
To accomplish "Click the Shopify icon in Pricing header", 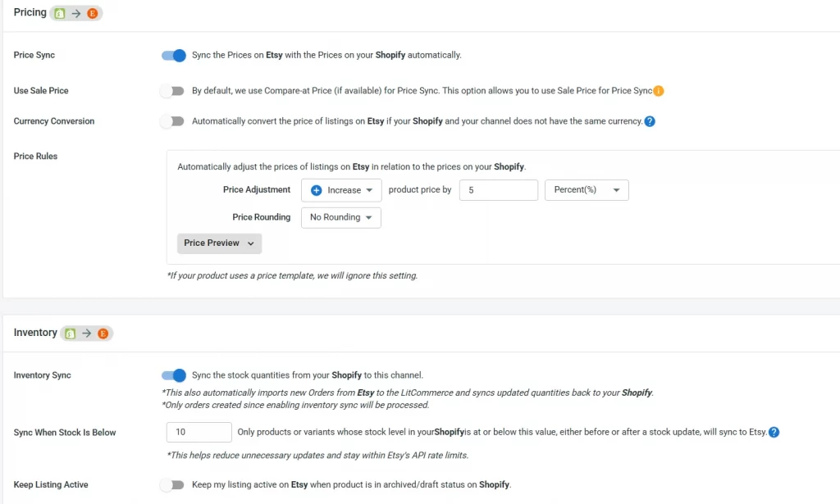I will pos(60,14).
